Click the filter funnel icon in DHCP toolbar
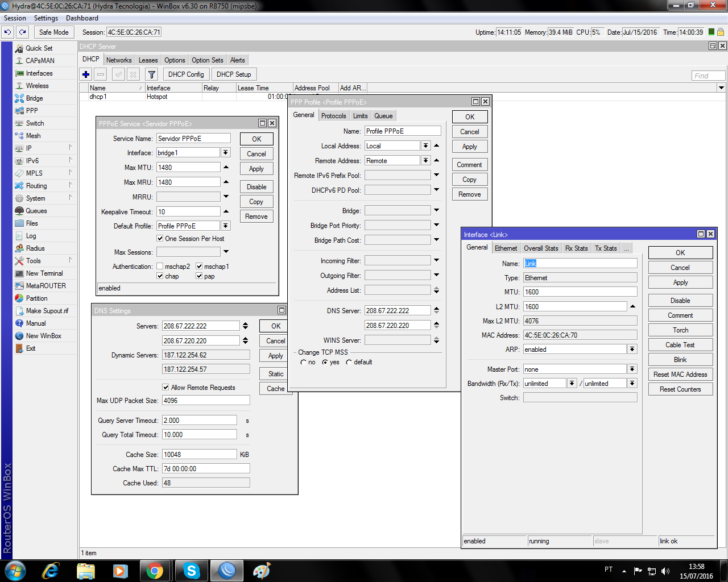The height and width of the screenshot is (582, 728). click(x=151, y=74)
